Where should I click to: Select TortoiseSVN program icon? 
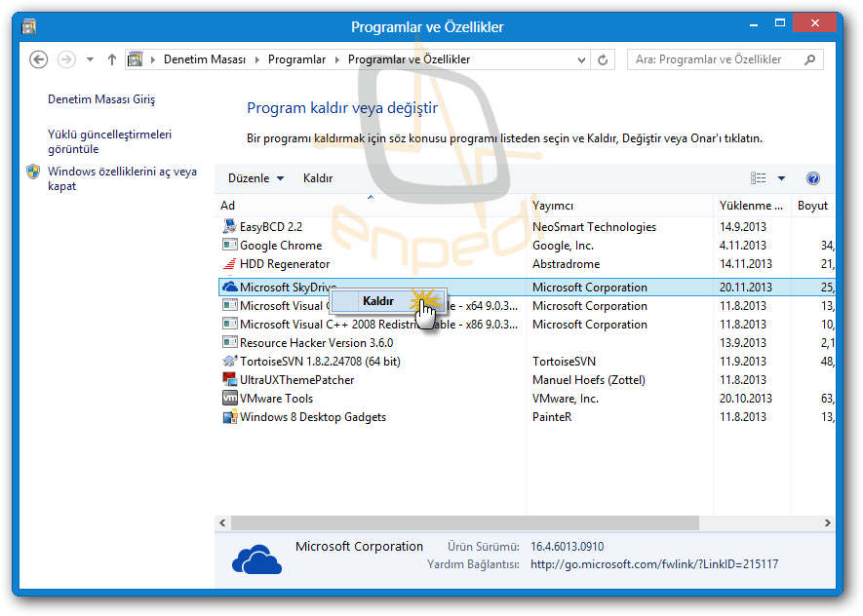229,362
